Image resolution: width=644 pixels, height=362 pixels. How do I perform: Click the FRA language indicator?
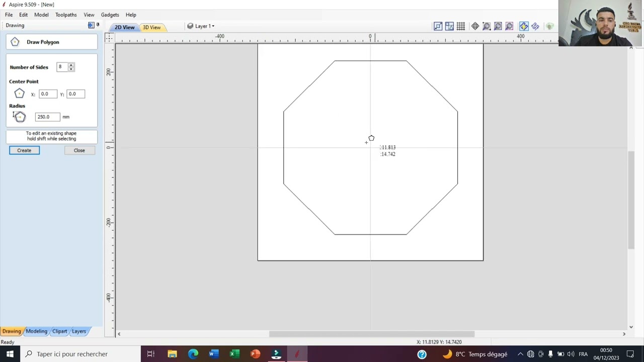[583, 354]
